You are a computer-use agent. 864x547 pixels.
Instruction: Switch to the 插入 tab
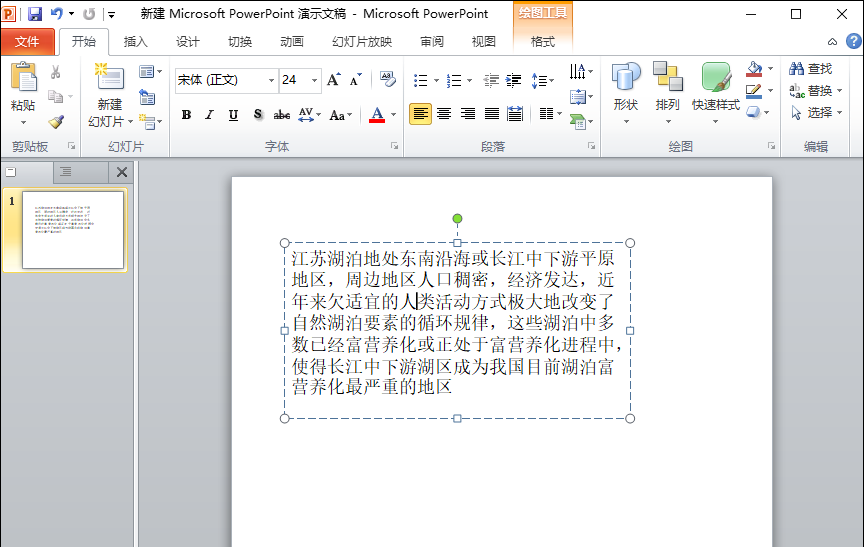[x=136, y=42]
